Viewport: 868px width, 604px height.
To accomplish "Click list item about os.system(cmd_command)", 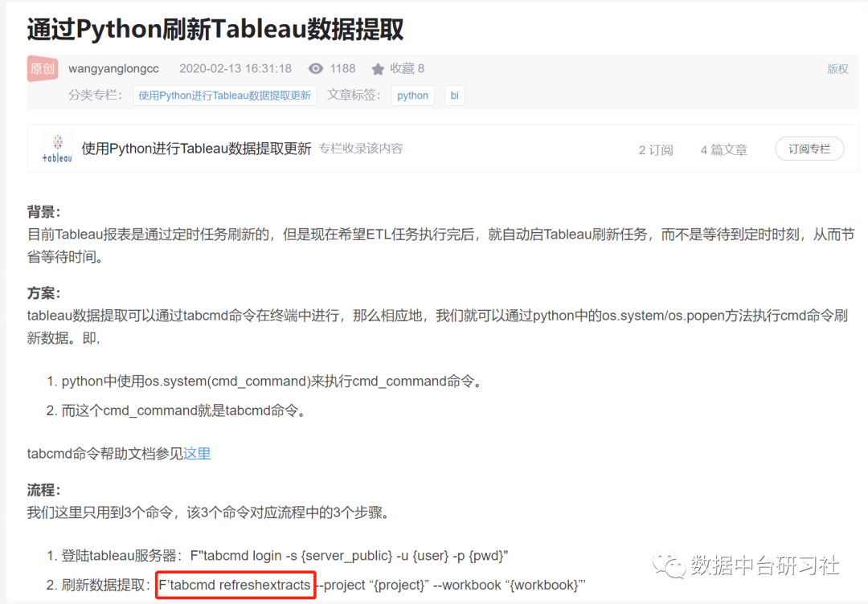I will click(x=272, y=381).
